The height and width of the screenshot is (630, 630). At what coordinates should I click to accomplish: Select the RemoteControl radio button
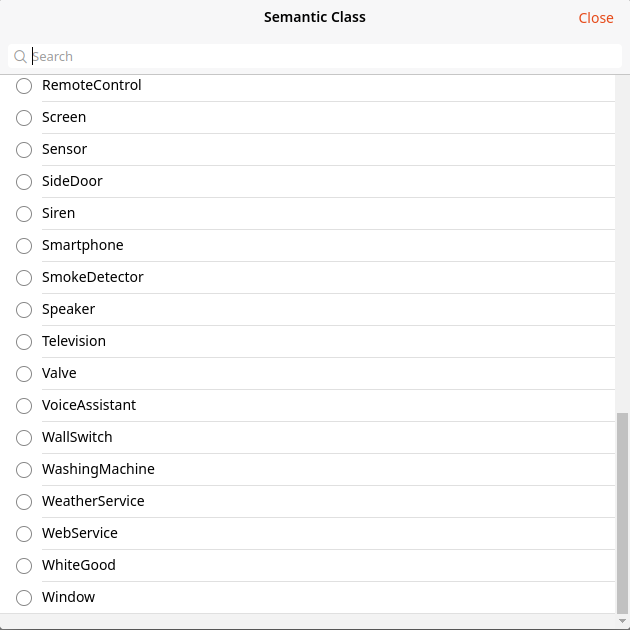[x=24, y=86]
